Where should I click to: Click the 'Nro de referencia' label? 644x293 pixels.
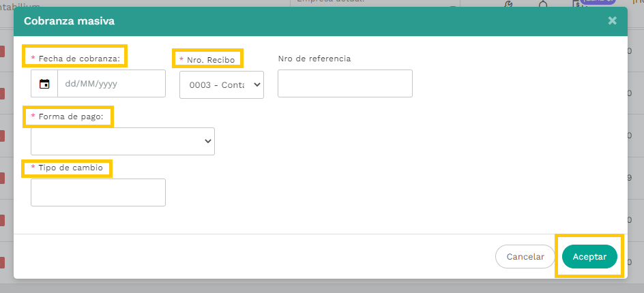coord(314,59)
